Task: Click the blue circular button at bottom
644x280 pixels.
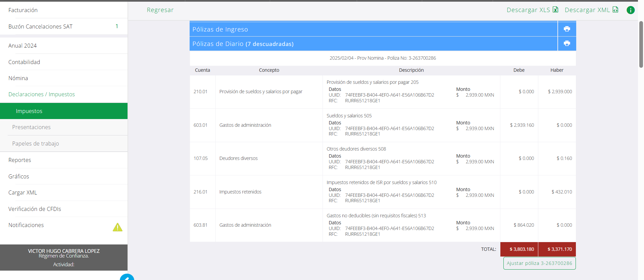Action: (x=127, y=277)
